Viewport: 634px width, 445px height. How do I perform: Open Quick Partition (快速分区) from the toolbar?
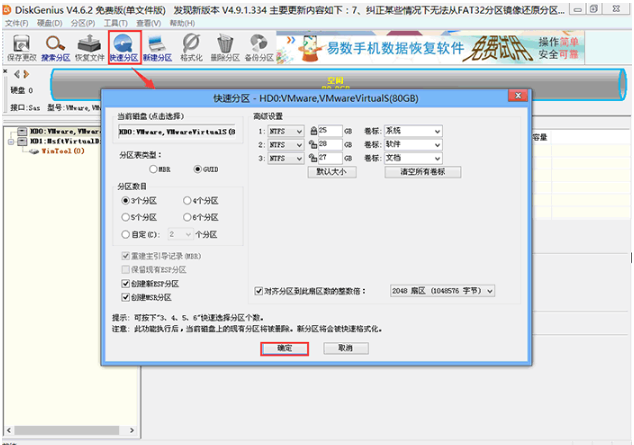tap(124, 48)
